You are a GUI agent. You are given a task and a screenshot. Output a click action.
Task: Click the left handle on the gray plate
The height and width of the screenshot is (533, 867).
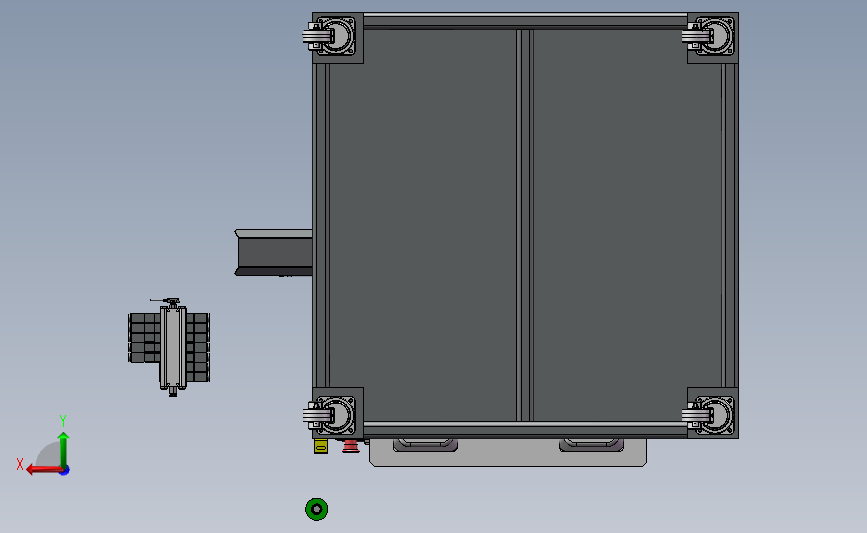pos(425,445)
